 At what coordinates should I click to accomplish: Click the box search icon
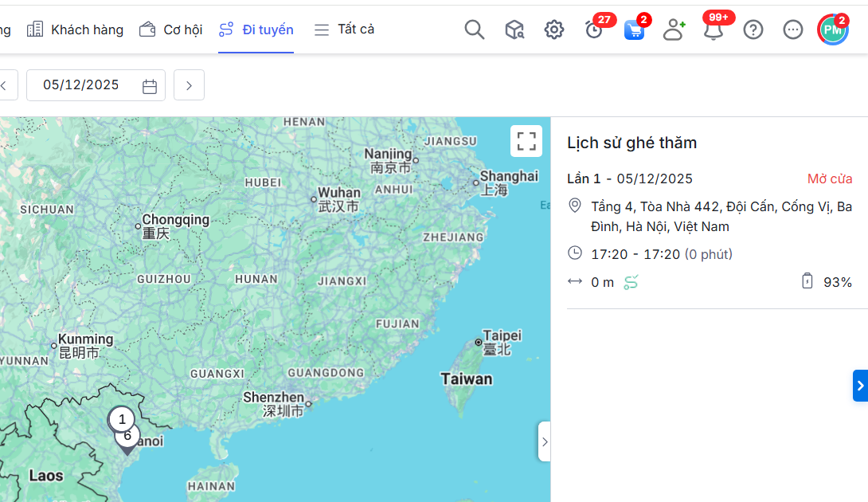click(514, 30)
